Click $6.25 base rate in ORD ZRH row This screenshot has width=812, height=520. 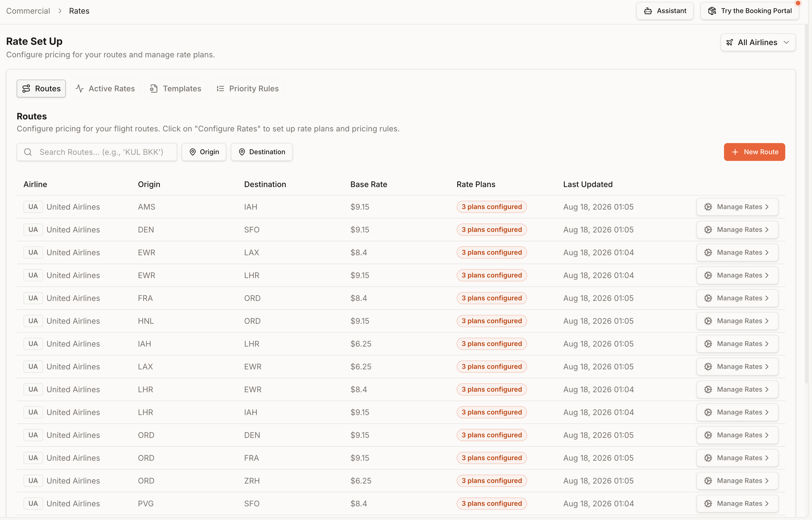361,480
